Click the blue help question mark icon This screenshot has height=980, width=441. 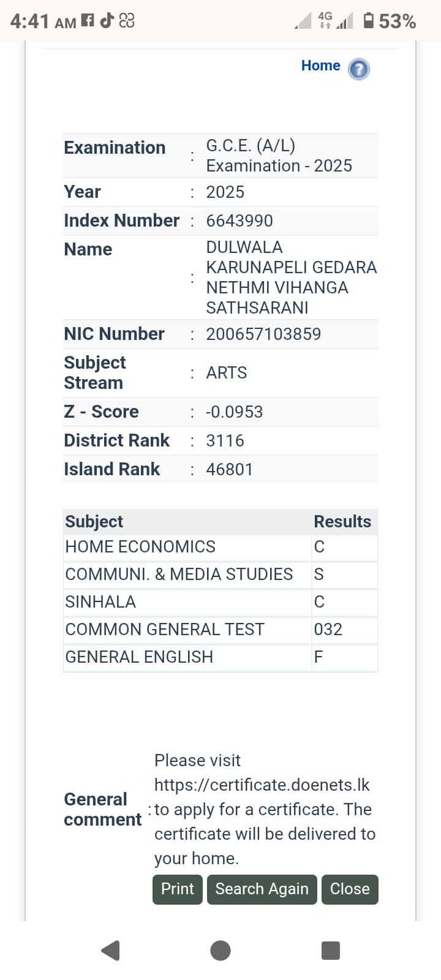click(x=359, y=69)
